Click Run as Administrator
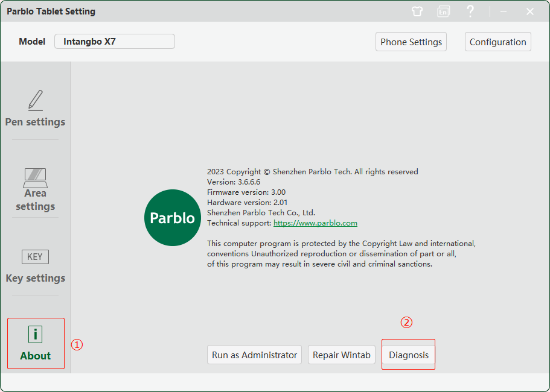This screenshot has height=392, width=550. coord(254,355)
